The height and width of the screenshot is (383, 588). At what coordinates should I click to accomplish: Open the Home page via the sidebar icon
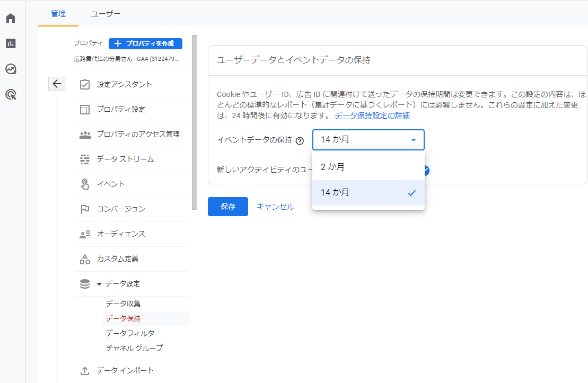[10, 17]
